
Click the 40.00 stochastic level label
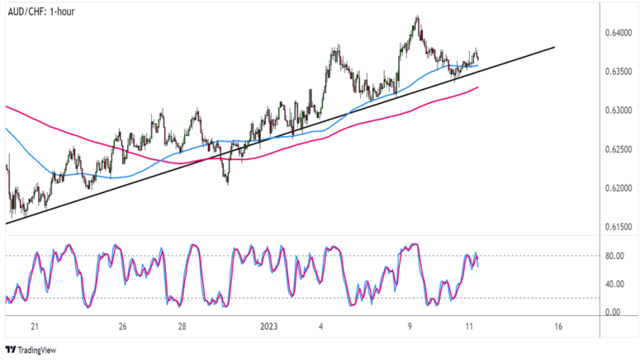coord(613,284)
